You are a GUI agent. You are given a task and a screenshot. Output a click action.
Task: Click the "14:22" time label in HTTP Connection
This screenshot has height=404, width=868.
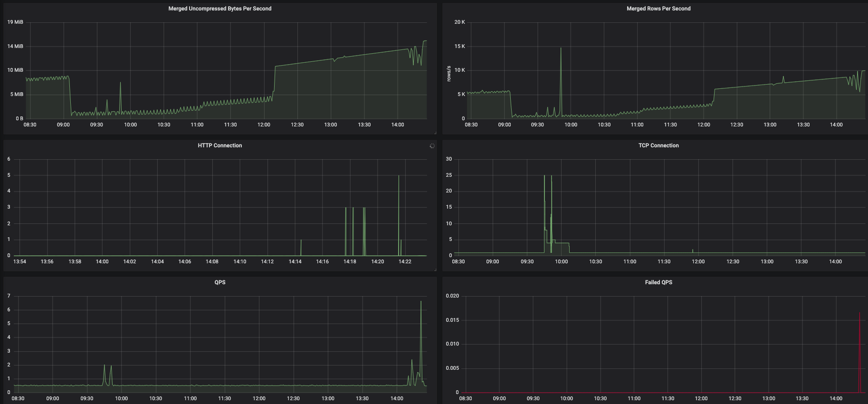tap(405, 261)
